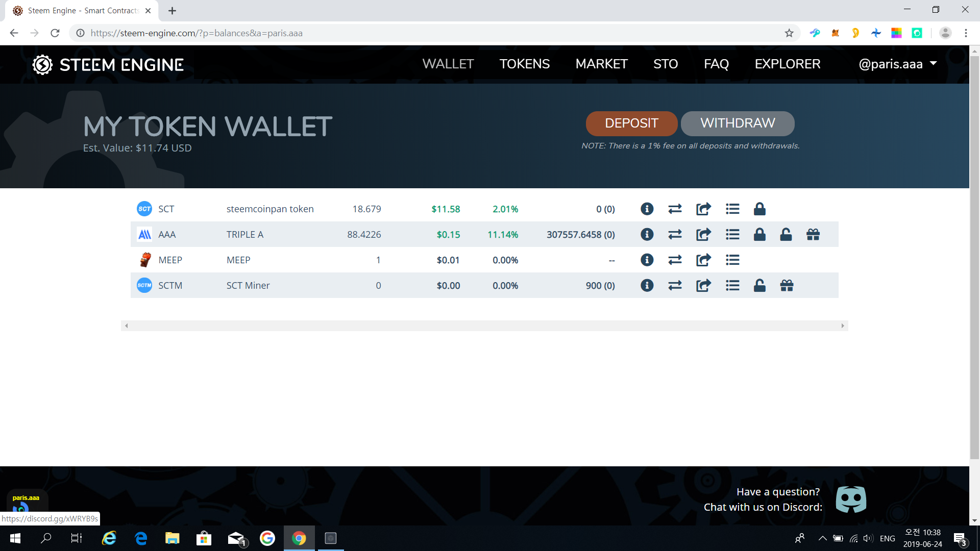Reload the page

[55, 33]
